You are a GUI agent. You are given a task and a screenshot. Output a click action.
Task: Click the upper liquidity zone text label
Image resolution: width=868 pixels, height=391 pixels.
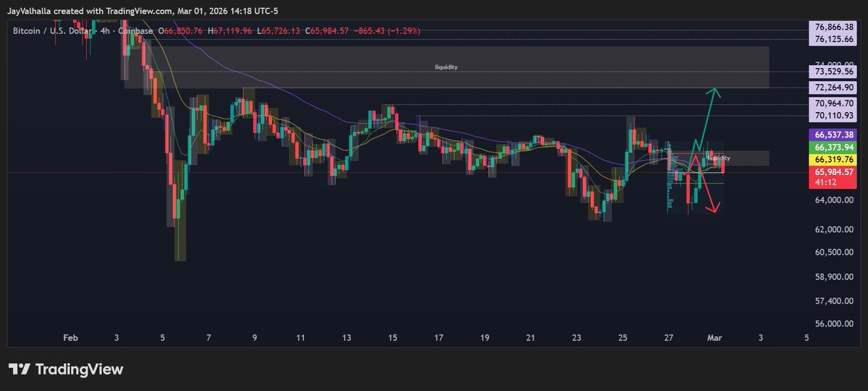click(446, 67)
